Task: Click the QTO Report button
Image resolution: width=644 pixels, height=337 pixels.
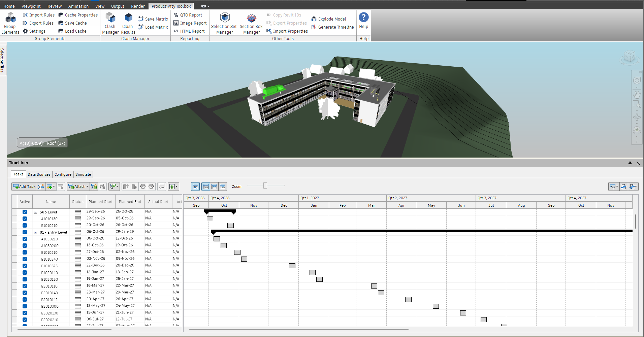Action: 188,15
